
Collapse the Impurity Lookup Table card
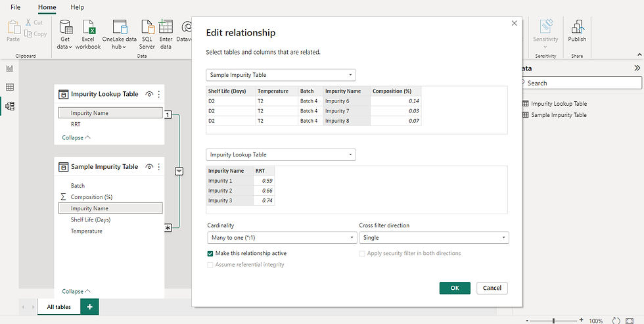[76, 137]
